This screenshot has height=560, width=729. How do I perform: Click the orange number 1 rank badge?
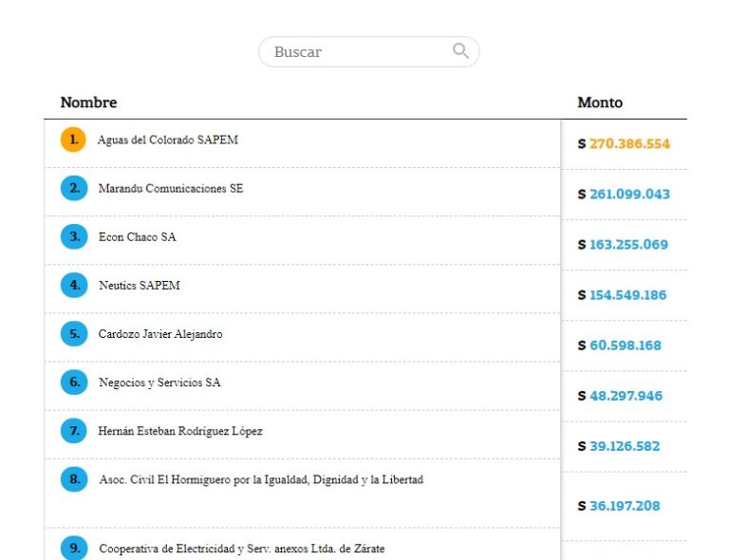pos(74,140)
